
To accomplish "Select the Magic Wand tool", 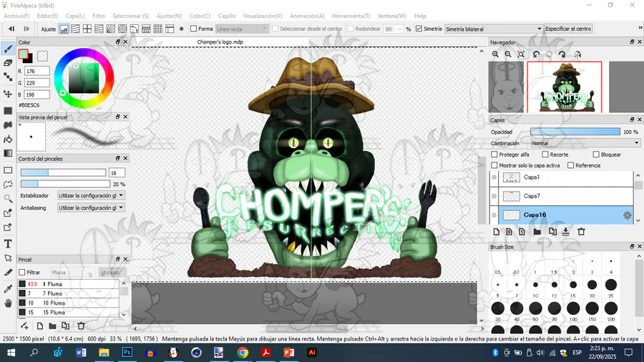I will point(8,198).
